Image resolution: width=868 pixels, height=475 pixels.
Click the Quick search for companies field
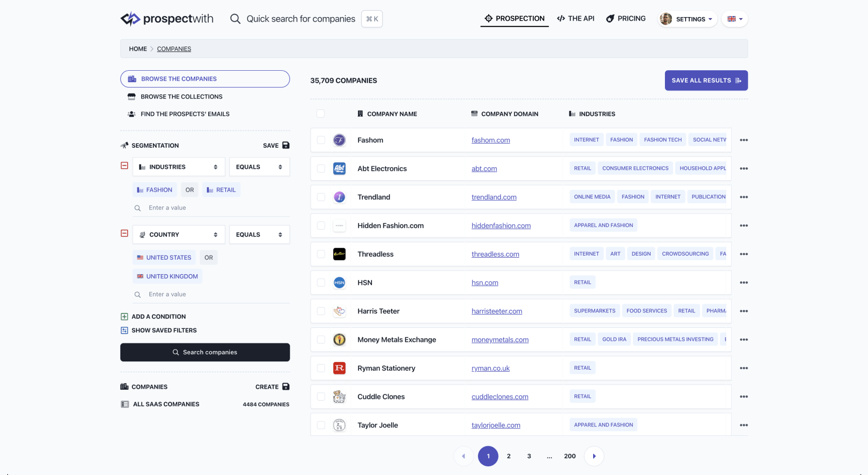pos(301,19)
